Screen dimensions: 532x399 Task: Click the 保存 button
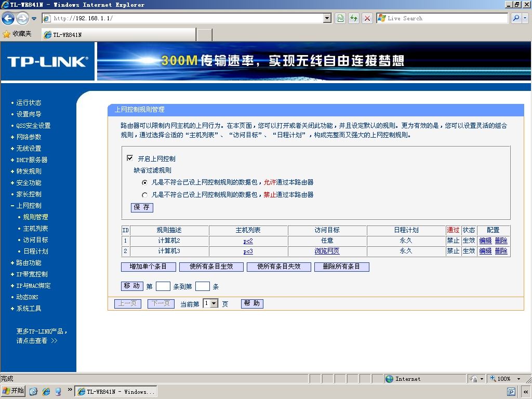coord(142,208)
